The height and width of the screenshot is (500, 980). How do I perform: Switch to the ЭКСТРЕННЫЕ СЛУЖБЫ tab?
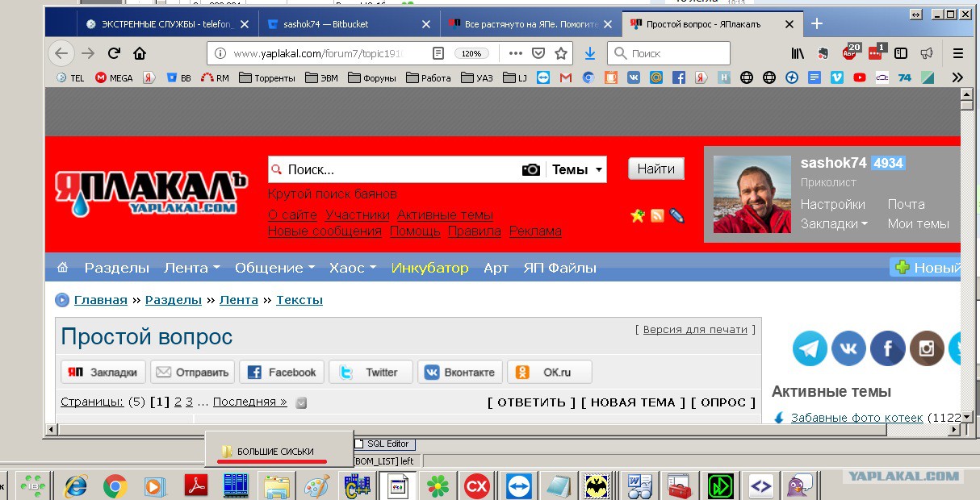[x=168, y=24]
